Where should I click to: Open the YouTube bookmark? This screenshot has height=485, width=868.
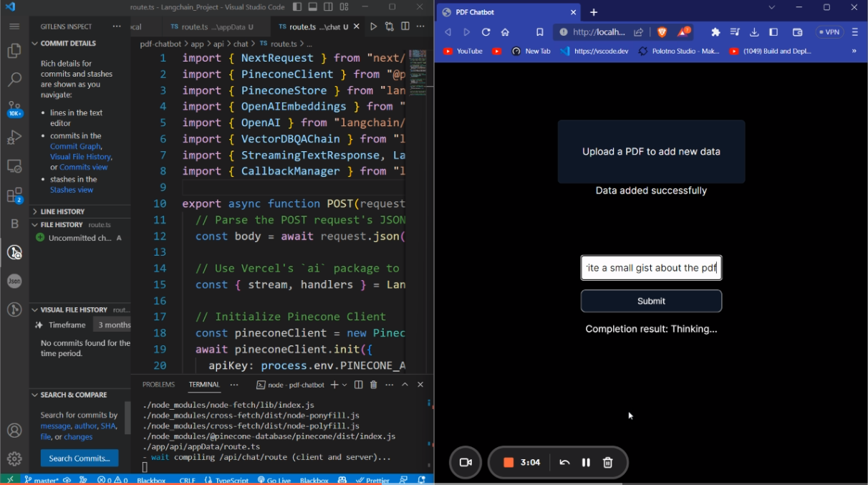463,52
